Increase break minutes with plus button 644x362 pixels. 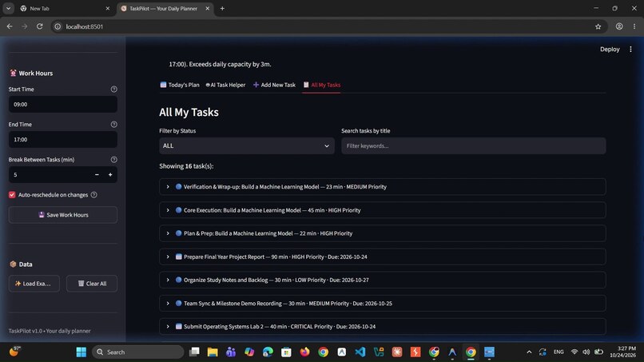click(110, 175)
